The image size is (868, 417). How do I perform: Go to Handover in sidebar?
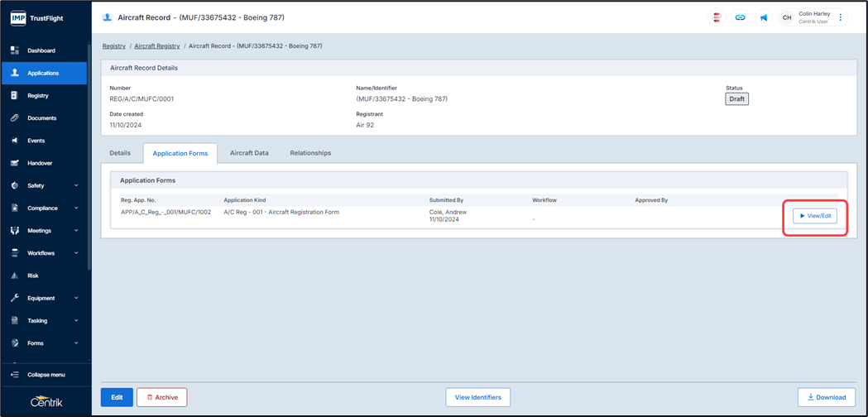39,163
